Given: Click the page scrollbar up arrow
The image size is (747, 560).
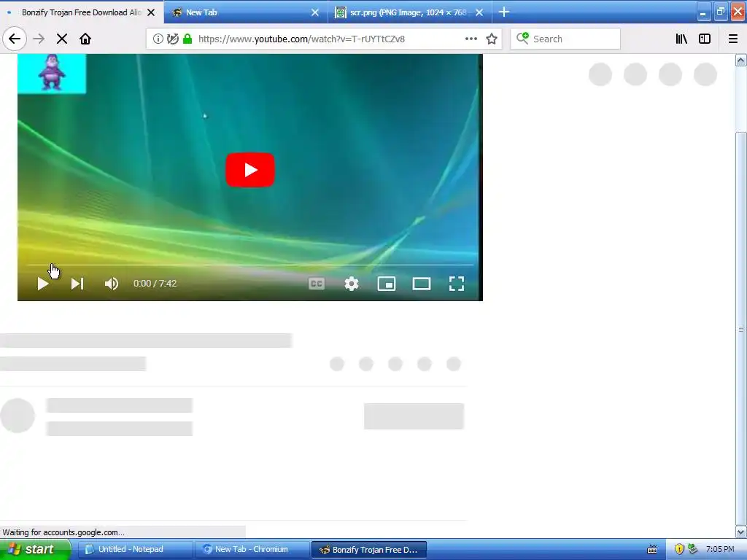Looking at the screenshot, I should (x=741, y=60).
